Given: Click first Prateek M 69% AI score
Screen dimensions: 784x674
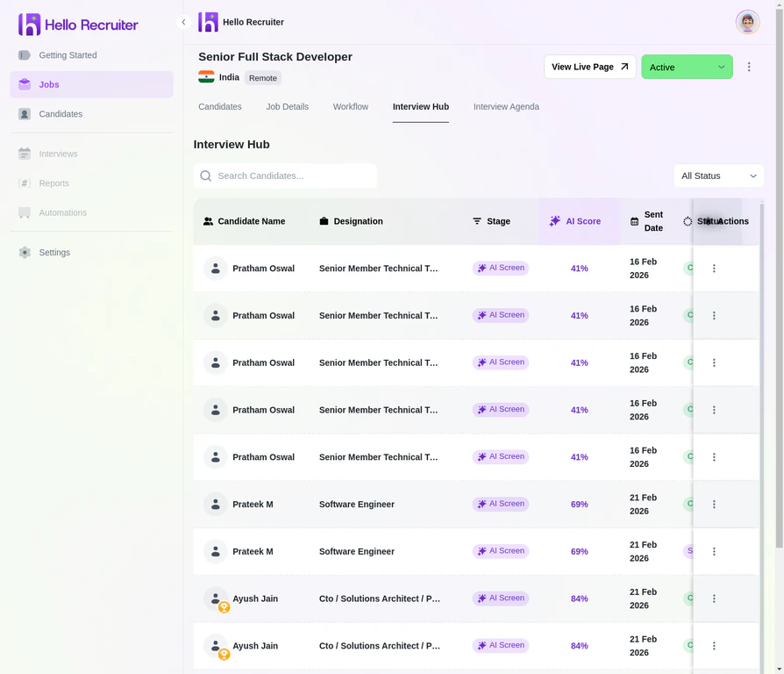Looking at the screenshot, I should coord(579,505).
